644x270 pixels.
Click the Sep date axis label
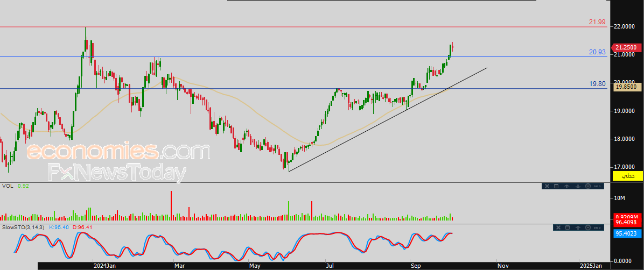point(415,266)
